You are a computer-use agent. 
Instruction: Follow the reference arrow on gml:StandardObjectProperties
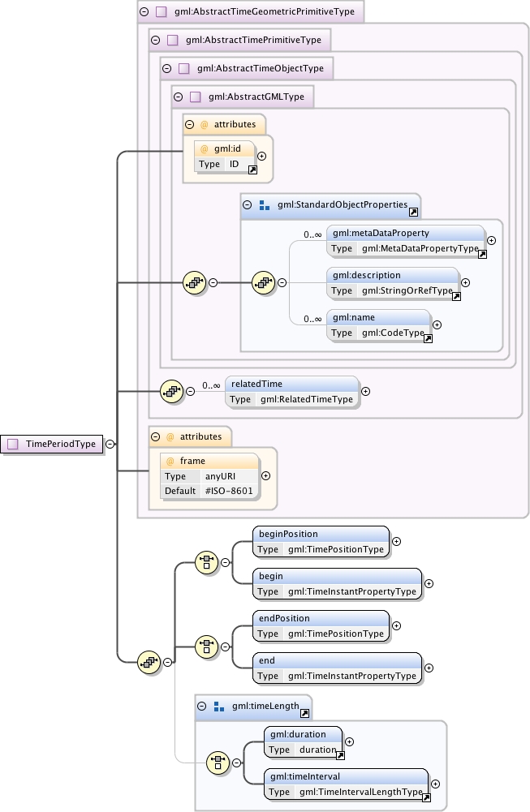(x=413, y=213)
